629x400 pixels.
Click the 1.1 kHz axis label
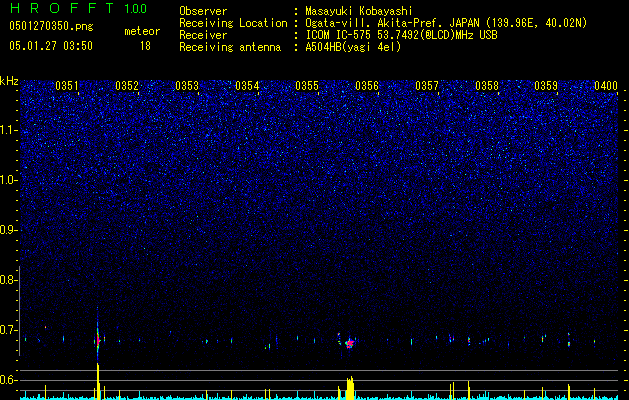(x=8, y=130)
